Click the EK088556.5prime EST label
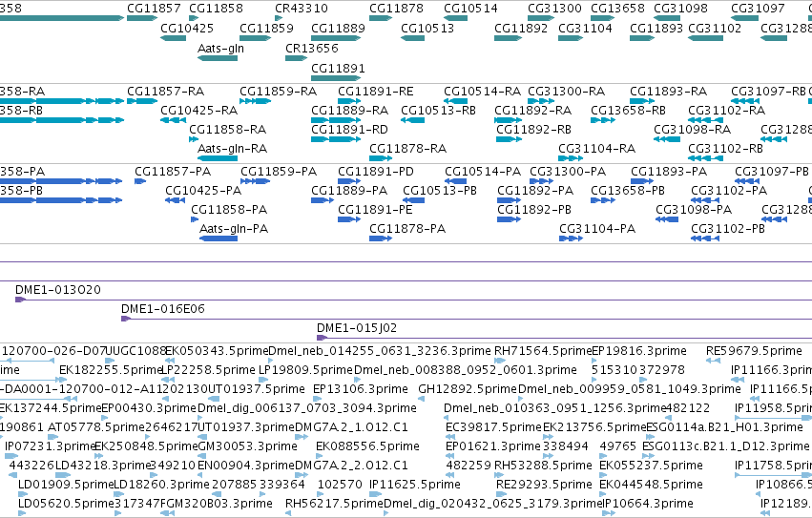812x518 pixels. click(367, 446)
